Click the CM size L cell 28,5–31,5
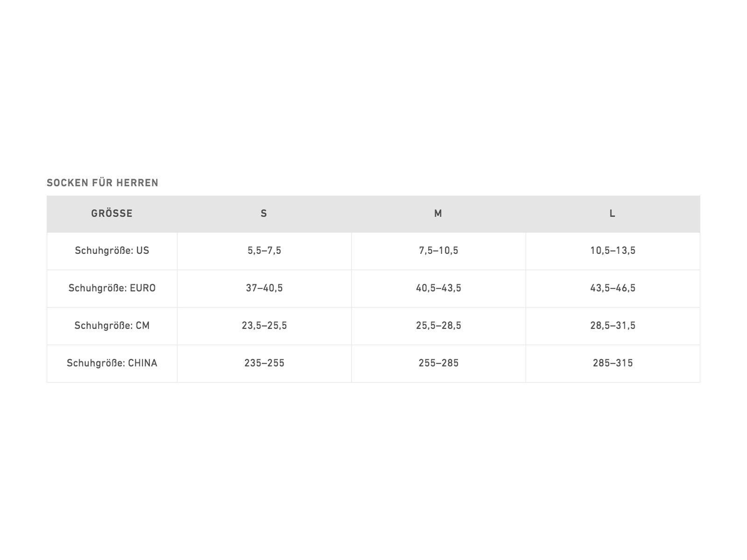Screen dimensions: 747x560 click(613, 326)
